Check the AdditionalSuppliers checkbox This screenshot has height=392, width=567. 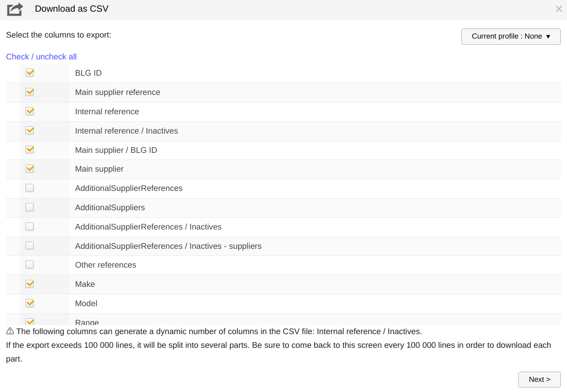(x=29, y=207)
